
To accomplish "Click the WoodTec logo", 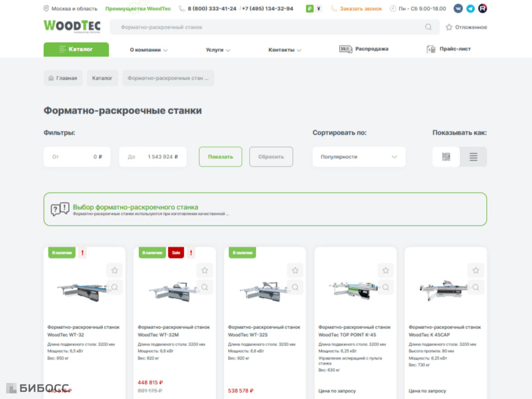I will point(72,27).
